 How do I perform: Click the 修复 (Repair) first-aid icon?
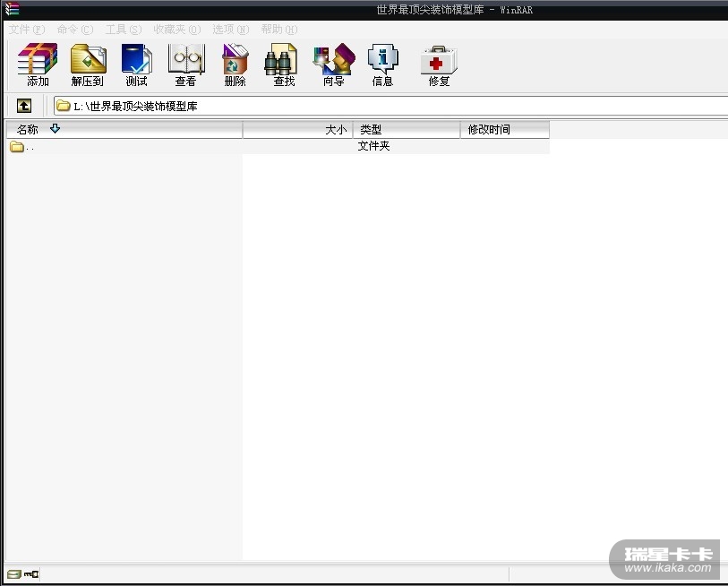(439, 65)
